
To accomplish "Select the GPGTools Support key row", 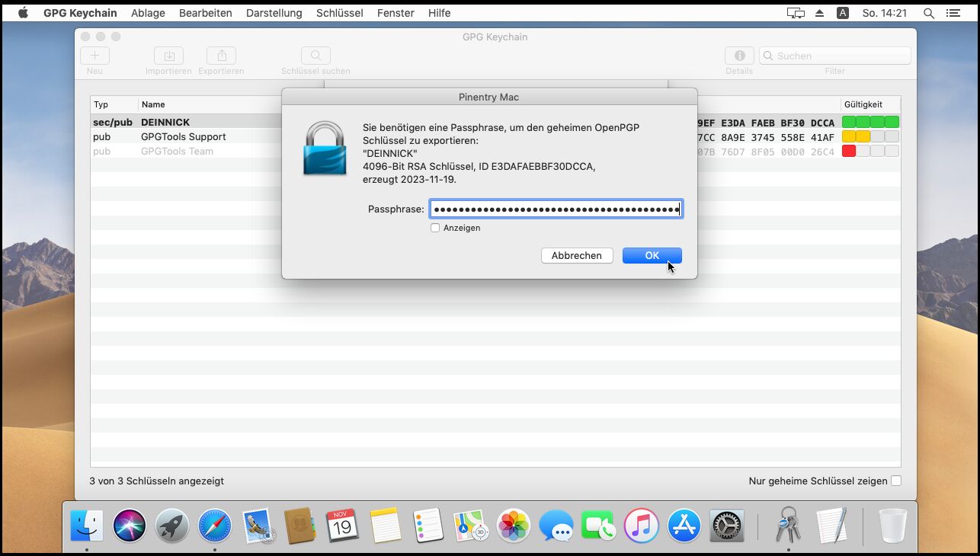I will 183,137.
